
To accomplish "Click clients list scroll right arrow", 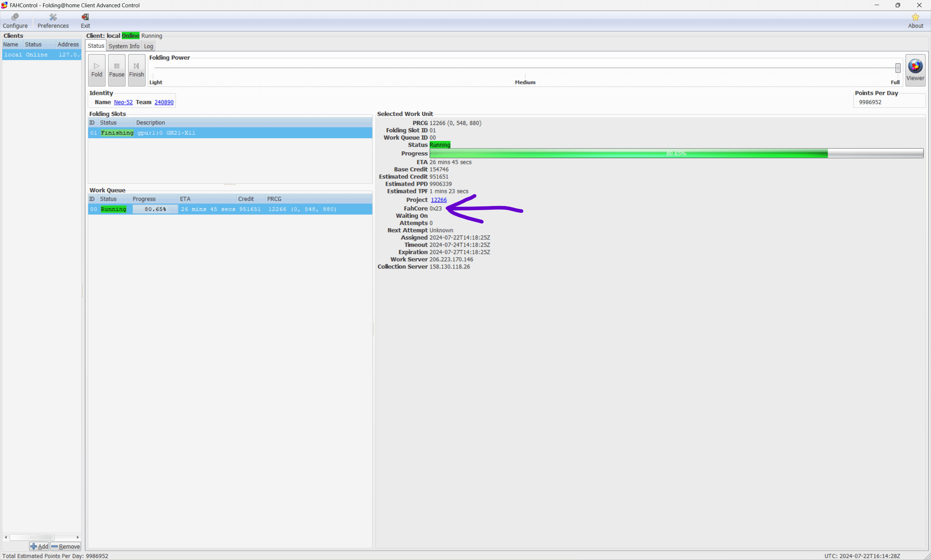I will (x=77, y=537).
